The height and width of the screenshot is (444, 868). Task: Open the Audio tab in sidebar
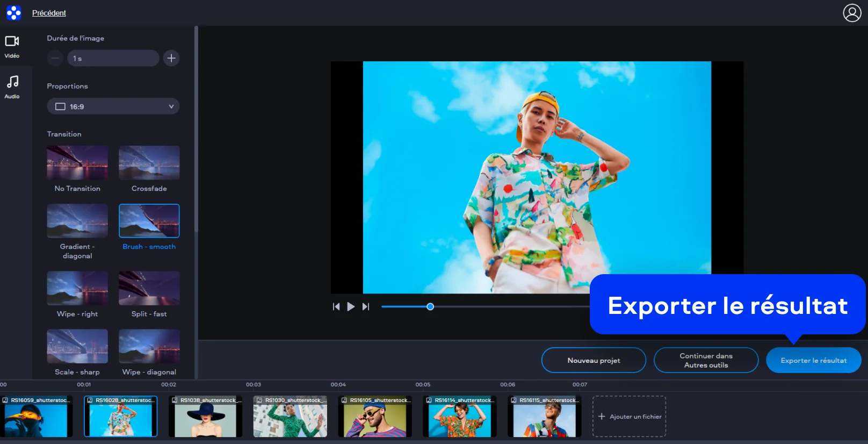[12, 87]
